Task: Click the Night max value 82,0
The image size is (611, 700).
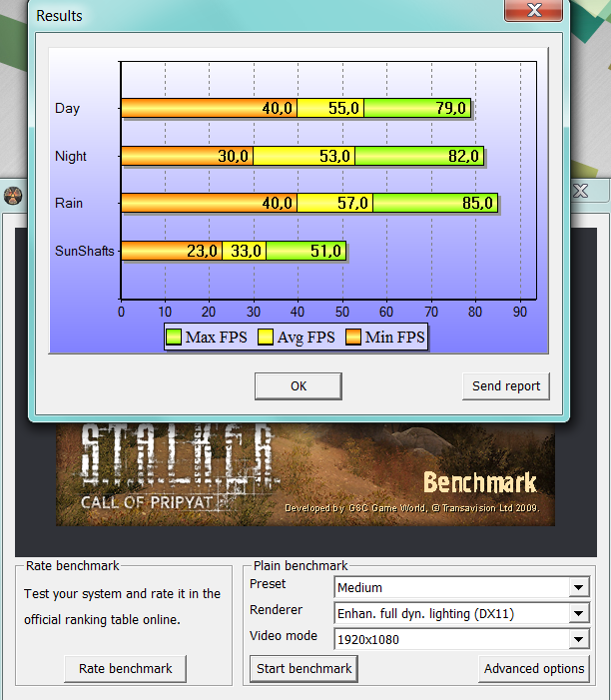Action: pos(463,156)
